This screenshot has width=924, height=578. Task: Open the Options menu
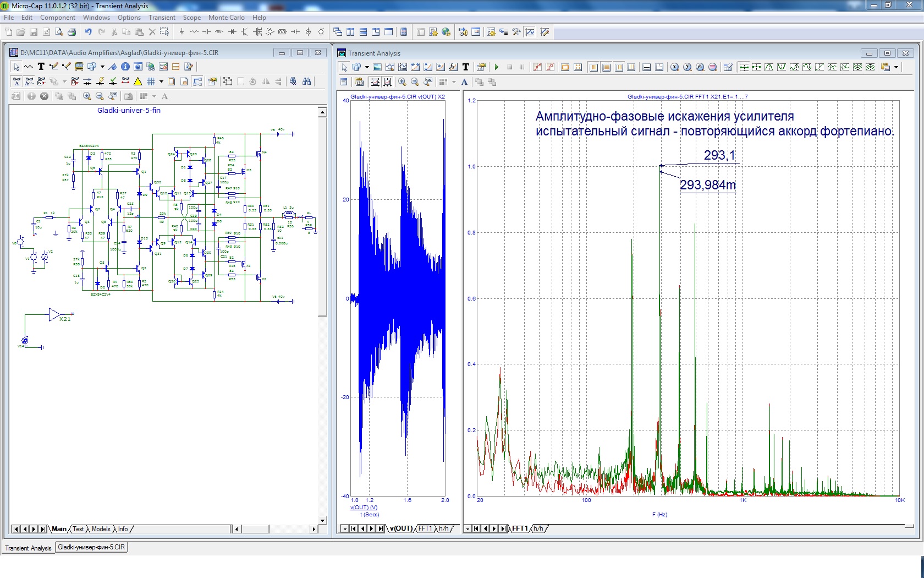(x=129, y=18)
